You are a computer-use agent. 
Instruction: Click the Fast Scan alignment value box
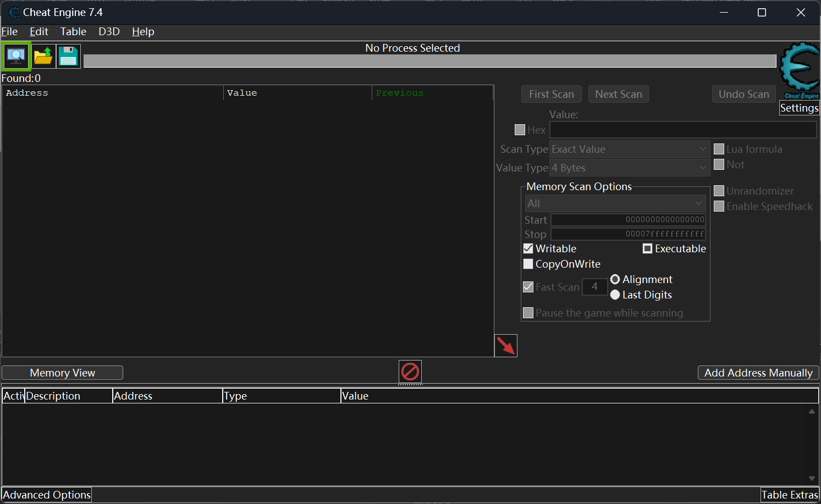[594, 286]
